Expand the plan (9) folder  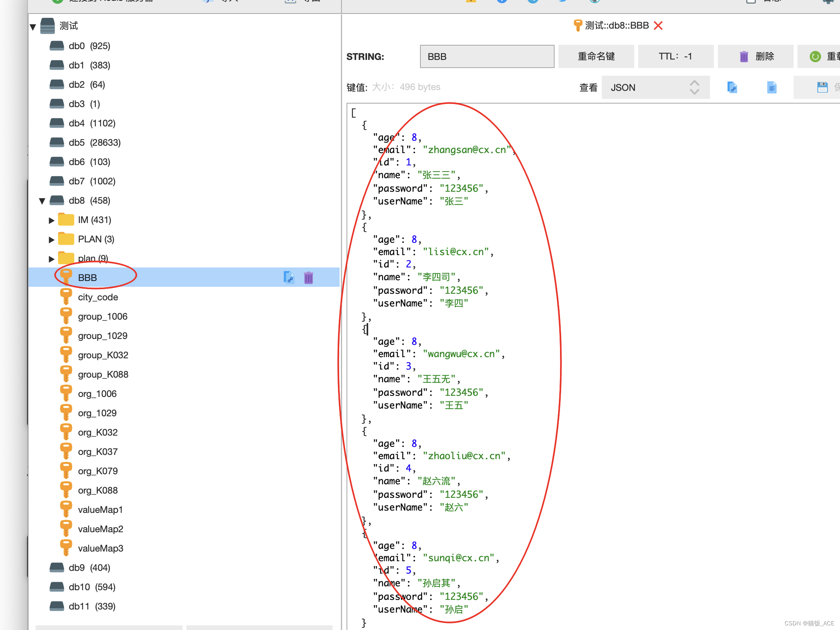click(51, 259)
